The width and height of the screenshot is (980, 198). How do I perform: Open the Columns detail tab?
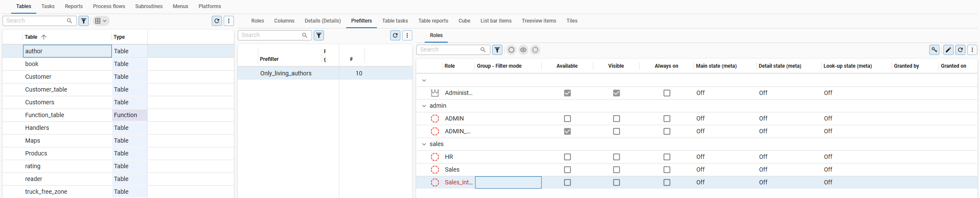(x=284, y=21)
